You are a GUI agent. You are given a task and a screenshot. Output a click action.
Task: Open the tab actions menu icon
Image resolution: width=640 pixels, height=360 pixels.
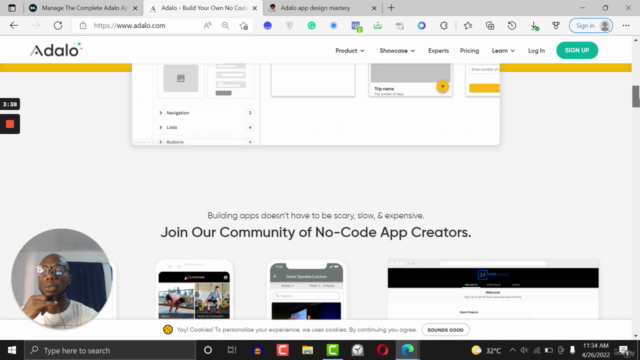12,8
